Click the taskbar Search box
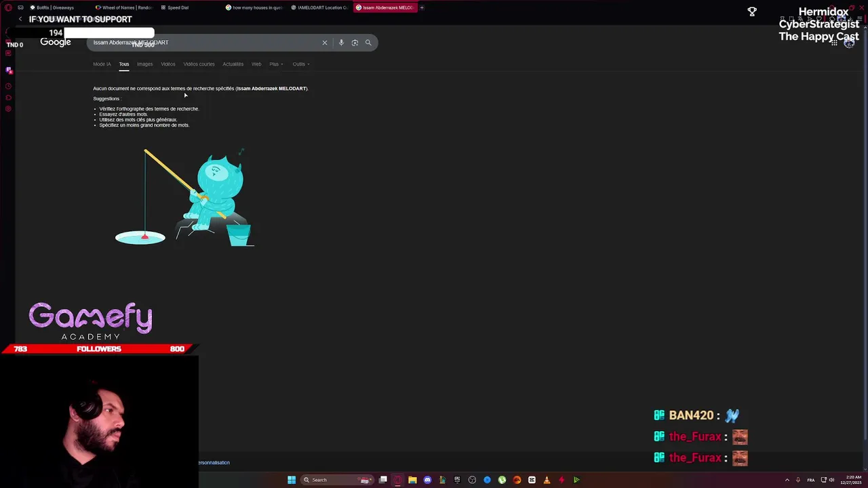This screenshot has height=488, width=868. (x=338, y=480)
